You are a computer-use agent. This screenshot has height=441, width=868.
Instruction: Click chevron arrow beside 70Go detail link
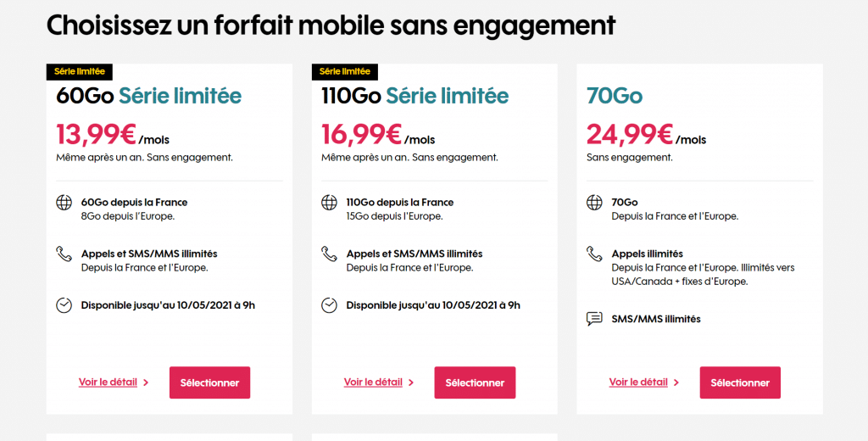pos(676,382)
